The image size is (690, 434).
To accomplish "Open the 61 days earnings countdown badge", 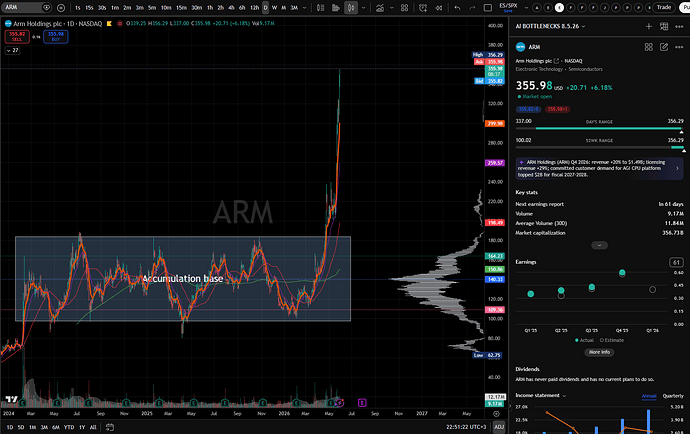I will pyautogui.click(x=676, y=262).
